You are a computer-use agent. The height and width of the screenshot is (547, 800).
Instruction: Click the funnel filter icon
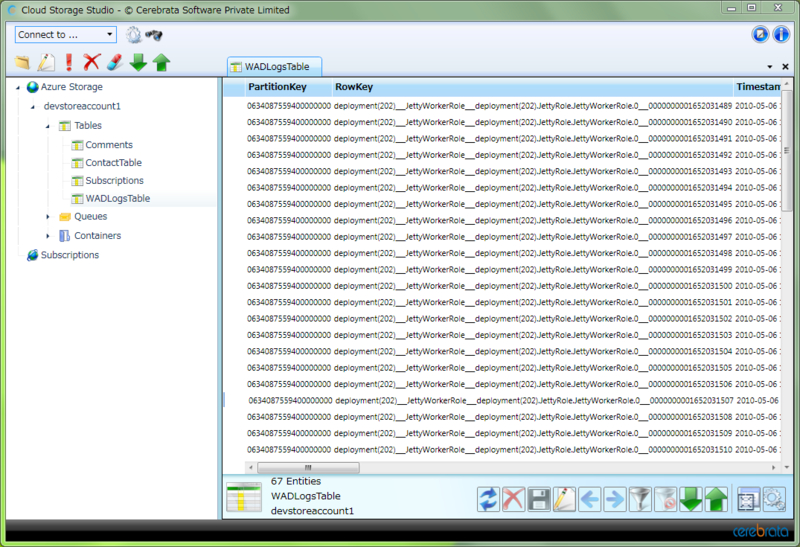point(640,499)
